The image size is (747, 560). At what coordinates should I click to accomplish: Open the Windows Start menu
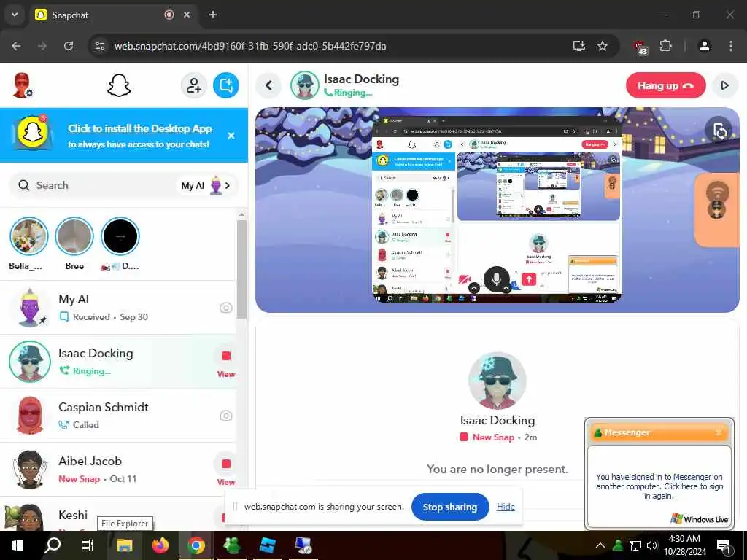tap(18, 545)
